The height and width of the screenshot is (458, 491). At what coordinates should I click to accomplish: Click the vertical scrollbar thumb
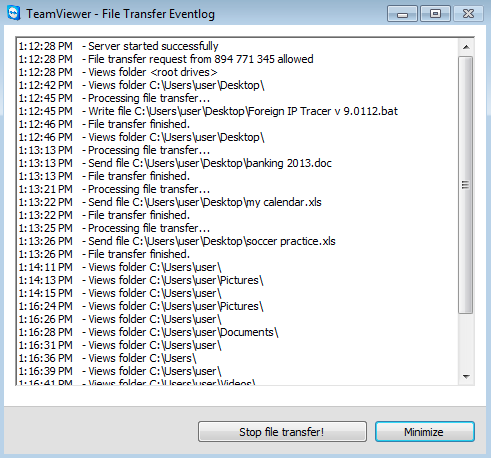coord(466,185)
